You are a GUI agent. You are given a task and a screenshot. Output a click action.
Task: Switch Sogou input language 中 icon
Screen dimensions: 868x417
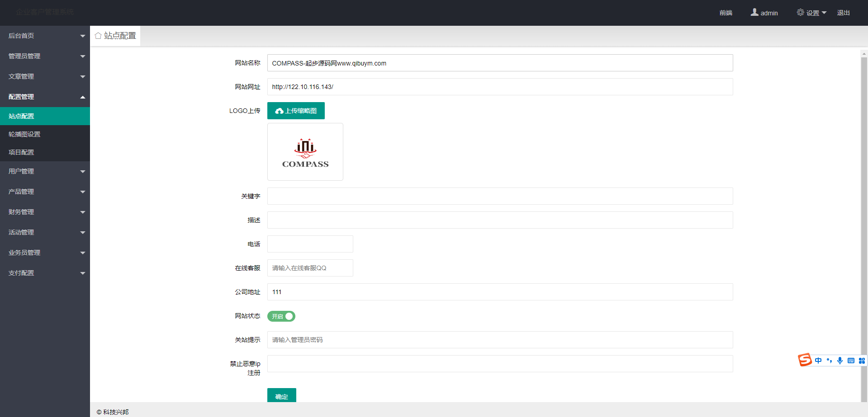818,361
